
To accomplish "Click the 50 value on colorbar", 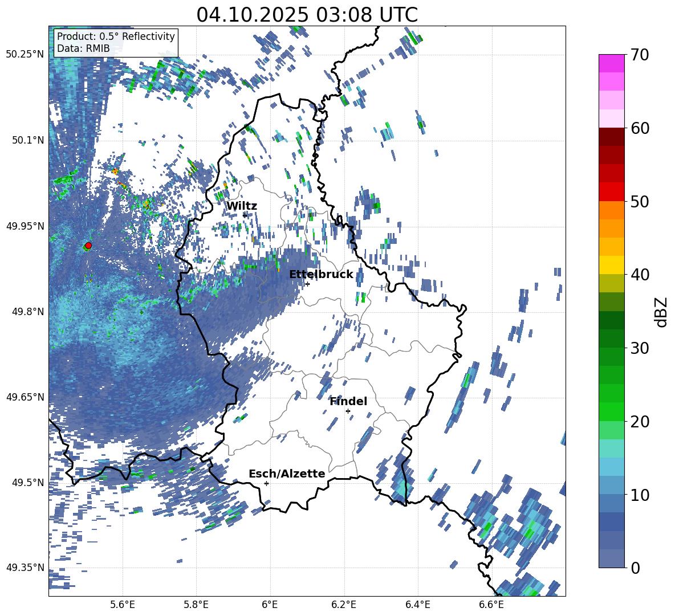I will tap(639, 202).
